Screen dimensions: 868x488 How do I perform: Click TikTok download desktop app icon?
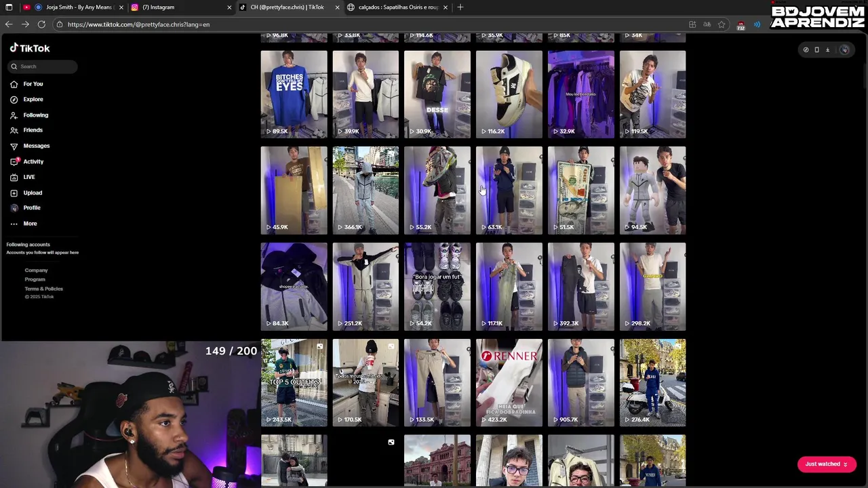point(827,49)
